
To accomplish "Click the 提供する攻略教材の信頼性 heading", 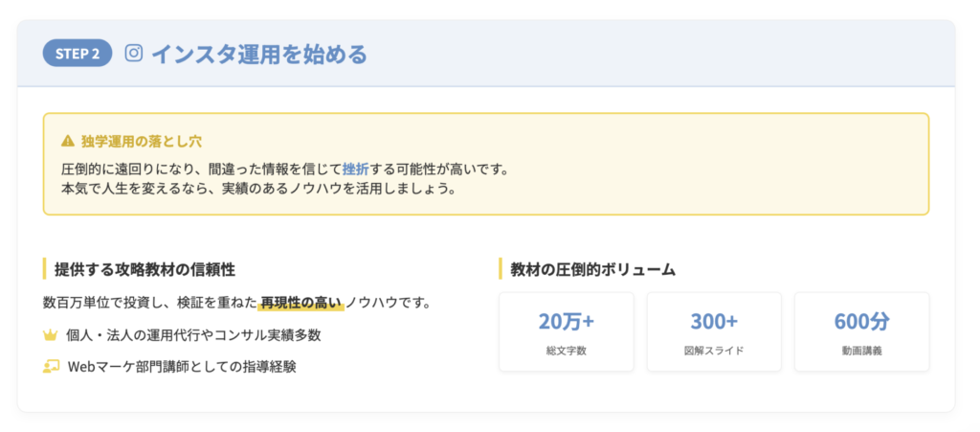I will click(145, 269).
